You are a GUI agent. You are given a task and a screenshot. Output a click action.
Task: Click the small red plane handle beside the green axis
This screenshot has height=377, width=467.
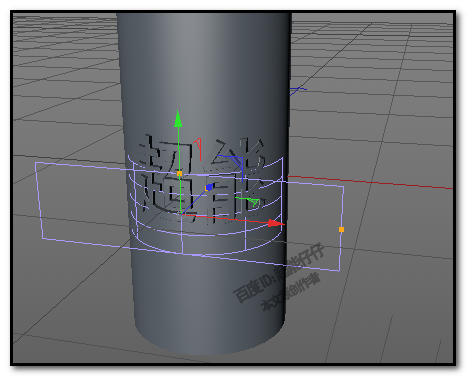(x=198, y=148)
